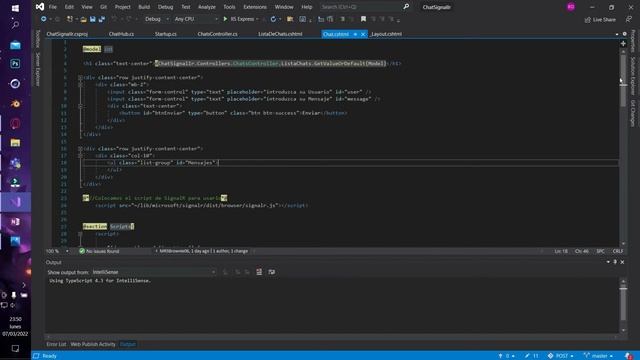Open the Analyze menu
Viewport: 640px width, 360px height.
(207, 7)
